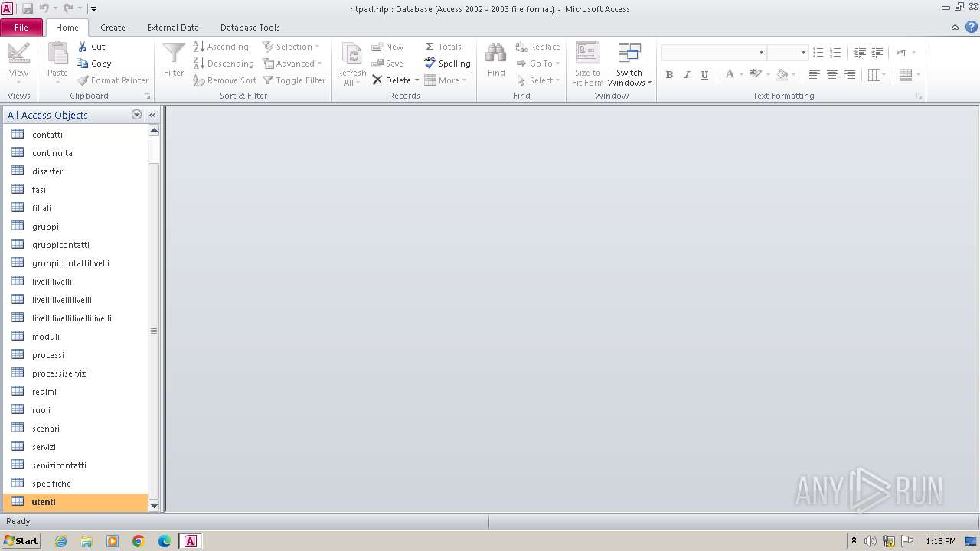Select the gruppicontattilivelli table
980x551 pixels.
pos(75,263)
